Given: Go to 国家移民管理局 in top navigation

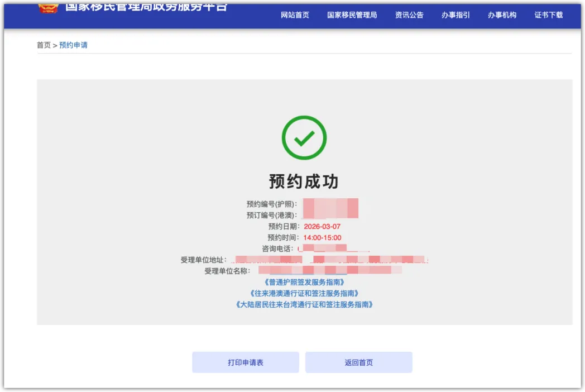Looking at the screenshot, I should click(x=352, y=15).
